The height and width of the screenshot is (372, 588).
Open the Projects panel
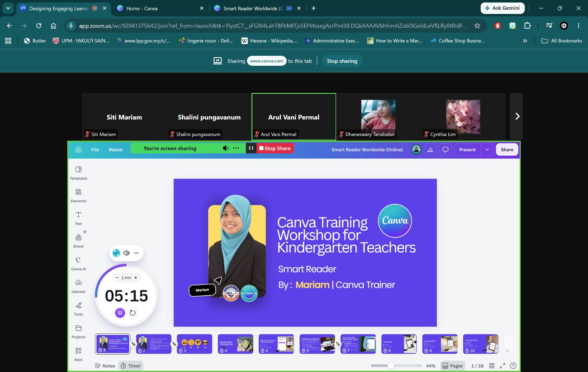tap(78, 332)
